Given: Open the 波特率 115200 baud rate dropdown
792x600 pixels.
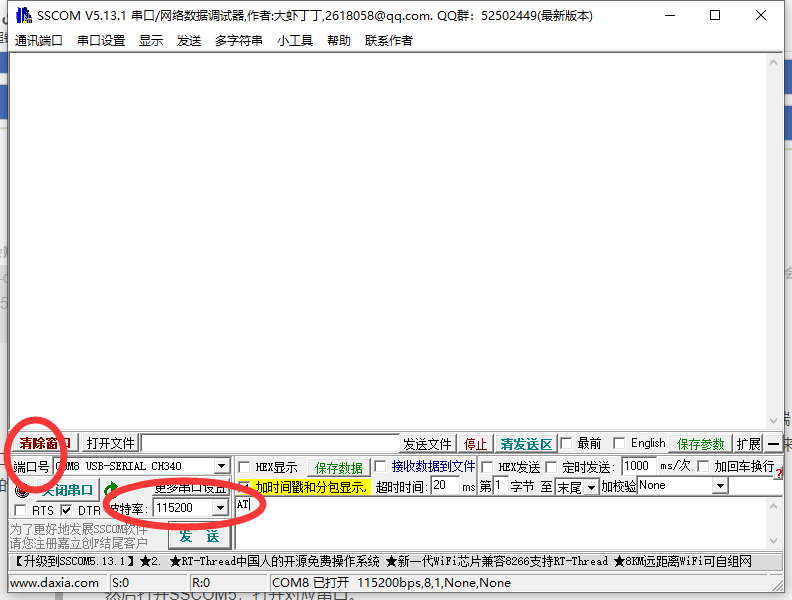Looking at the screenshot, I should (x=220, y=508).
